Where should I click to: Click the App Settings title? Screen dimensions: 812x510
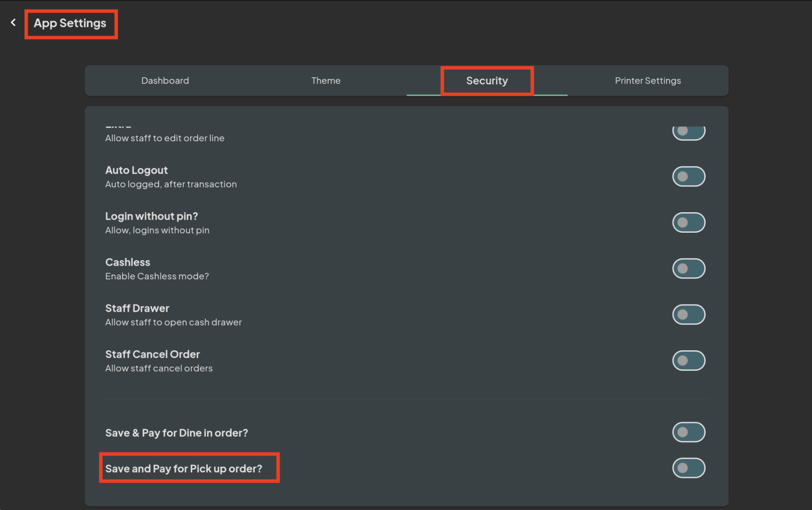(70, 23)
